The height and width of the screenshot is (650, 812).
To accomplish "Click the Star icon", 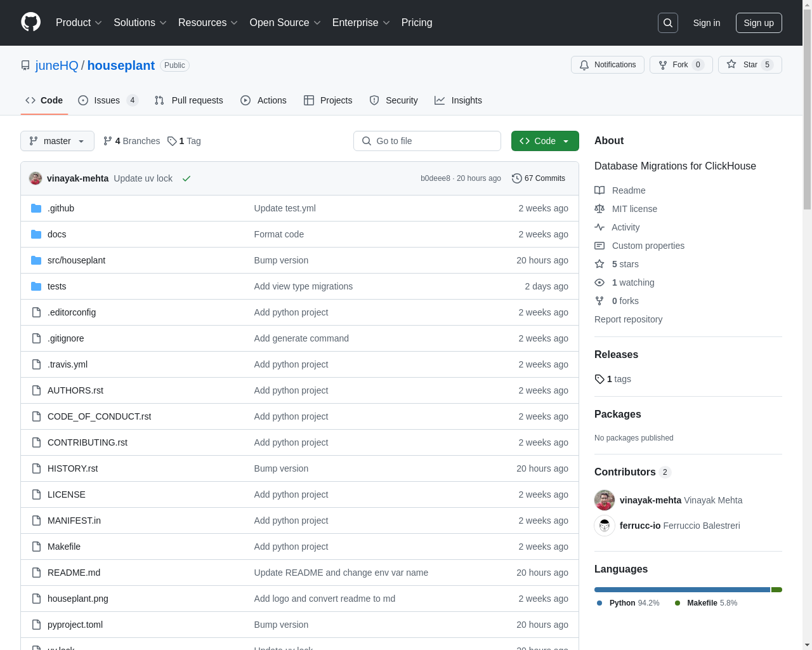I will pos(731,64).
